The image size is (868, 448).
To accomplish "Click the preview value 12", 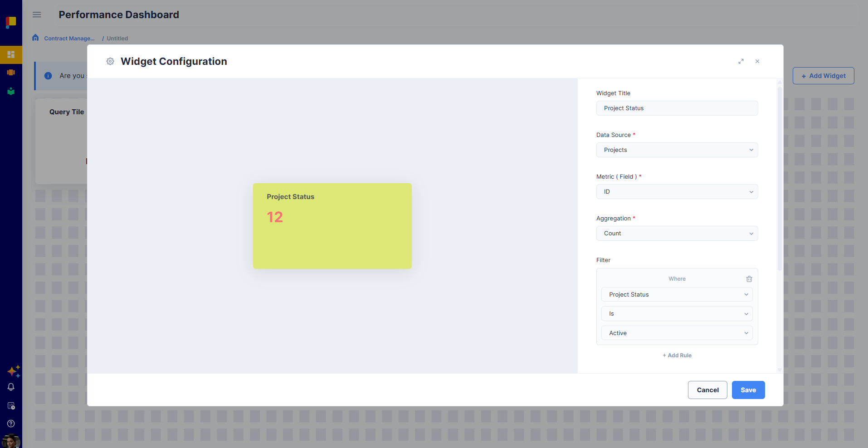I will [x=275, y=217].
